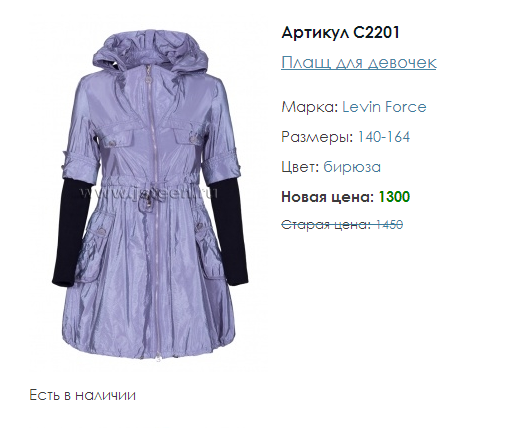Click the website watermark across the coat

pyautogui.click(x=149, y=193)
